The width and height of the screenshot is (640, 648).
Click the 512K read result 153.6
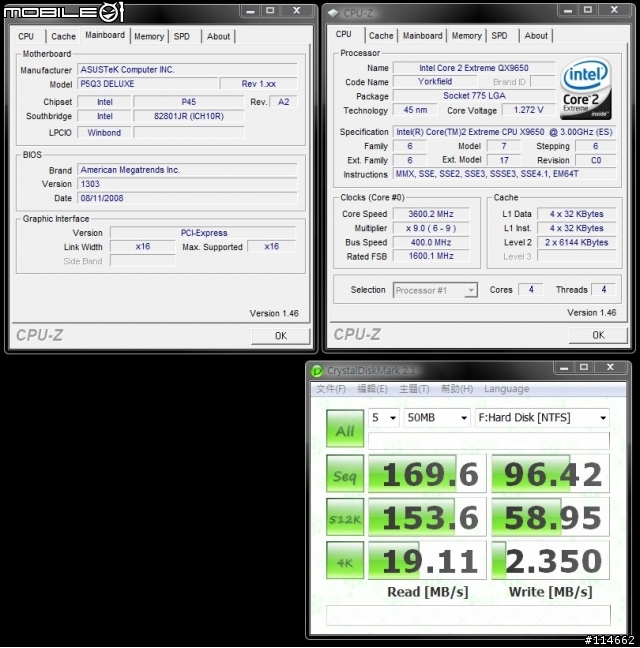(x=427, y=517)
